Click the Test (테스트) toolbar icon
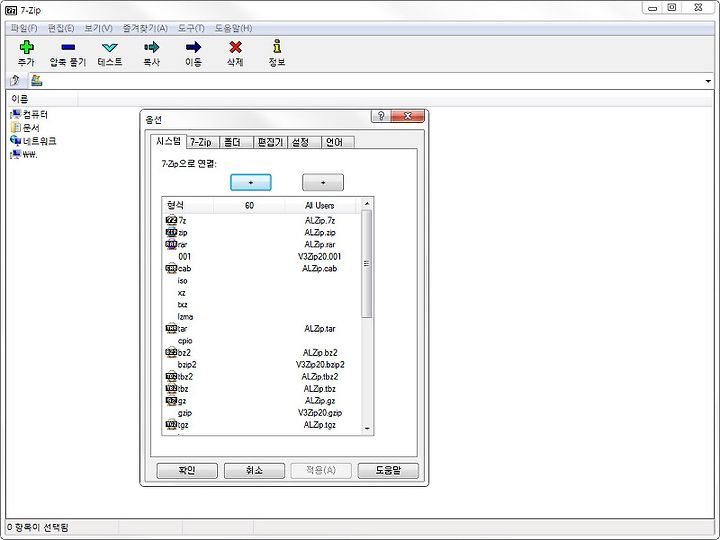The width and height of the screenshot is (720, 540). point(110,47)
